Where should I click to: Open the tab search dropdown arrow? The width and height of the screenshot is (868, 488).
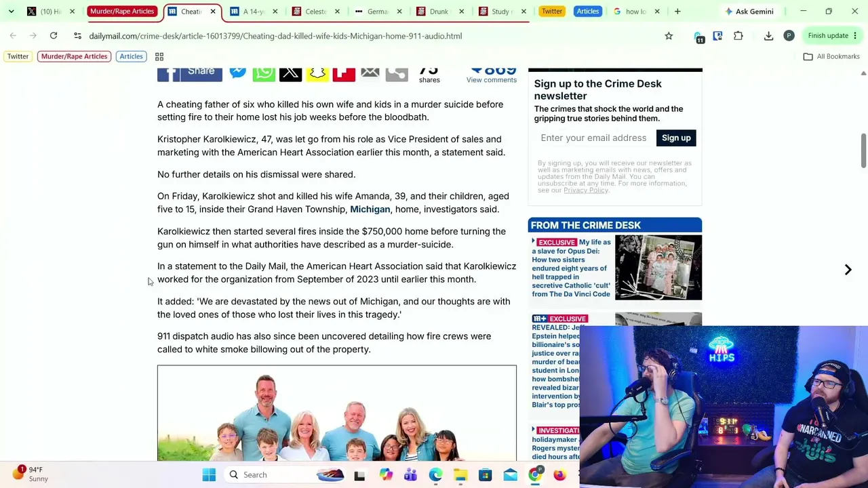click(12, 12)
